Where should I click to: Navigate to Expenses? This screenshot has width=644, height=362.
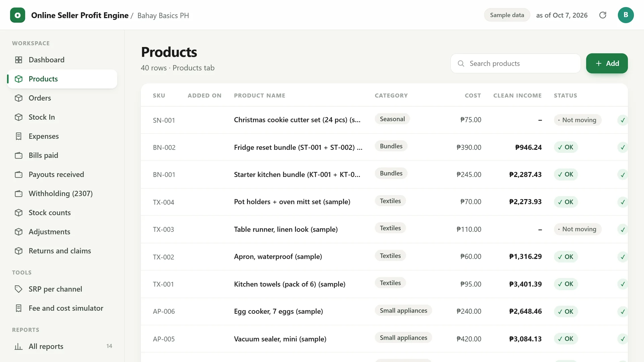[62, 136]
